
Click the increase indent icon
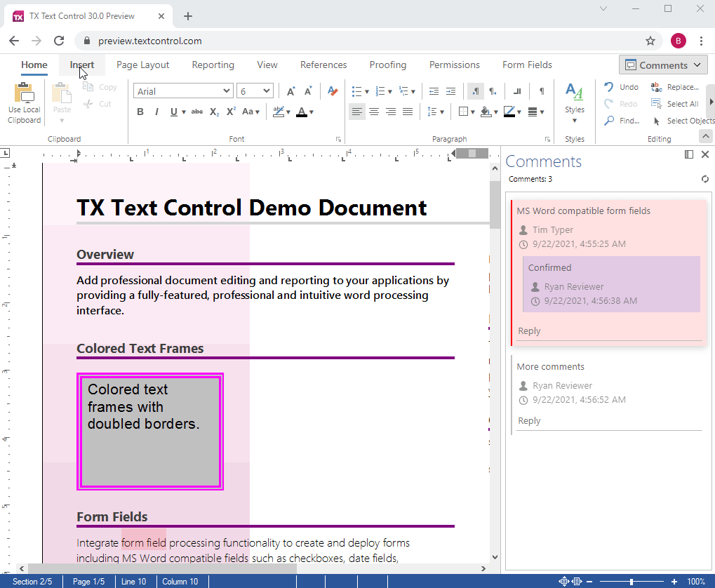(x=450, y=91)
